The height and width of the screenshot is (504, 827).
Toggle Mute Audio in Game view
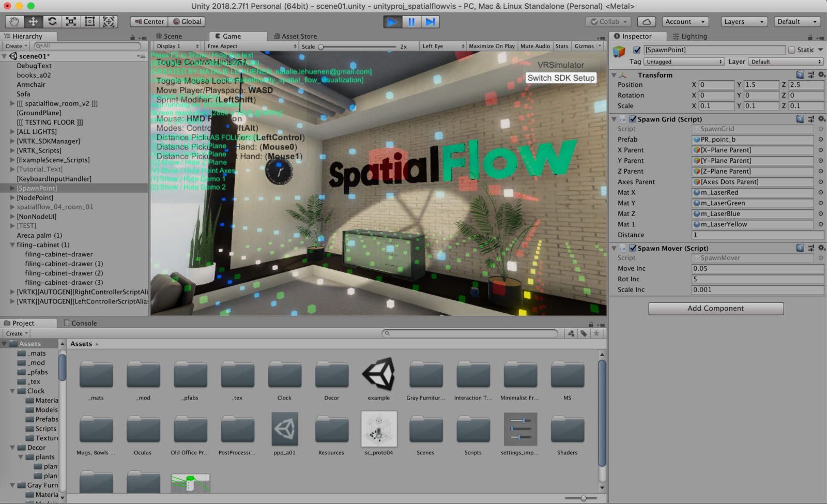click(x=535, y=46)
